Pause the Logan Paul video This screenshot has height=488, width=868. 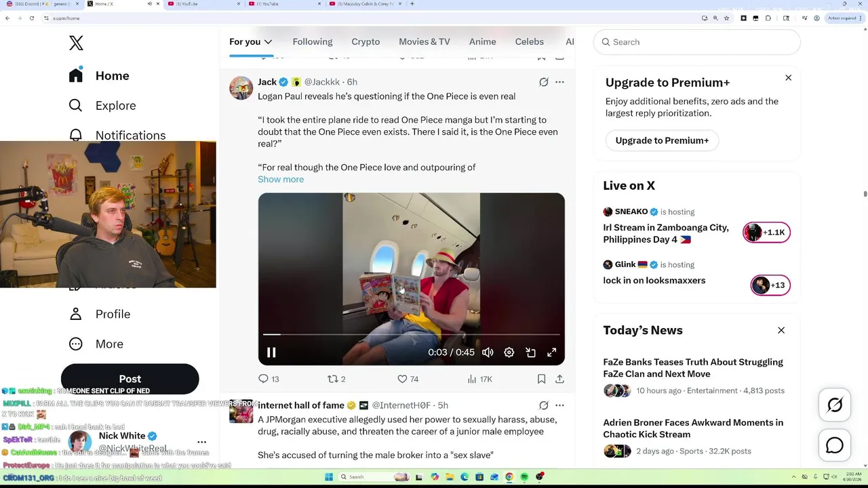(x=271, y=352)
